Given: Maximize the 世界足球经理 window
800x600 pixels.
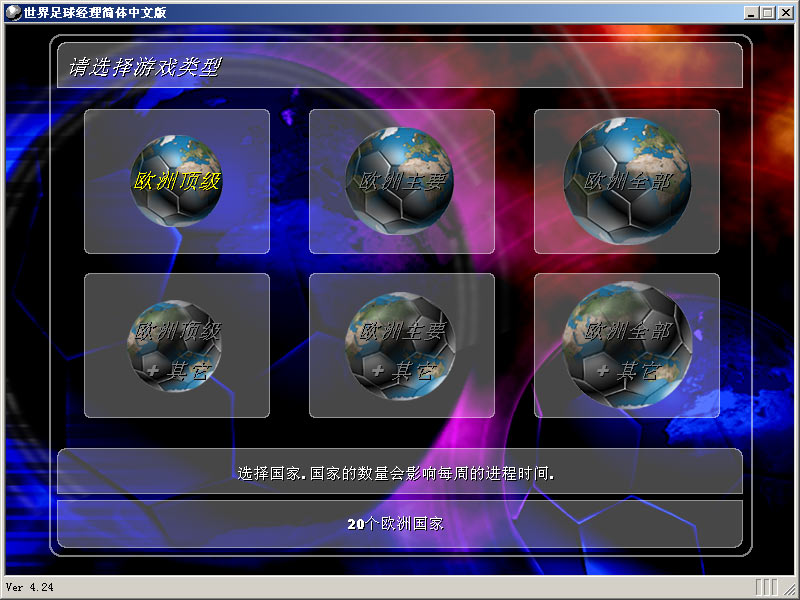Looking at the screenshot, I should click(767, 13).
